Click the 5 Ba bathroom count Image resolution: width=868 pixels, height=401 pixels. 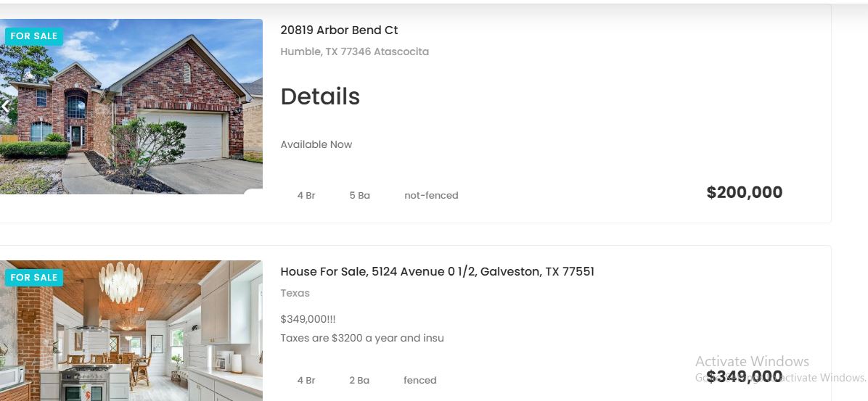pos(360,195)
